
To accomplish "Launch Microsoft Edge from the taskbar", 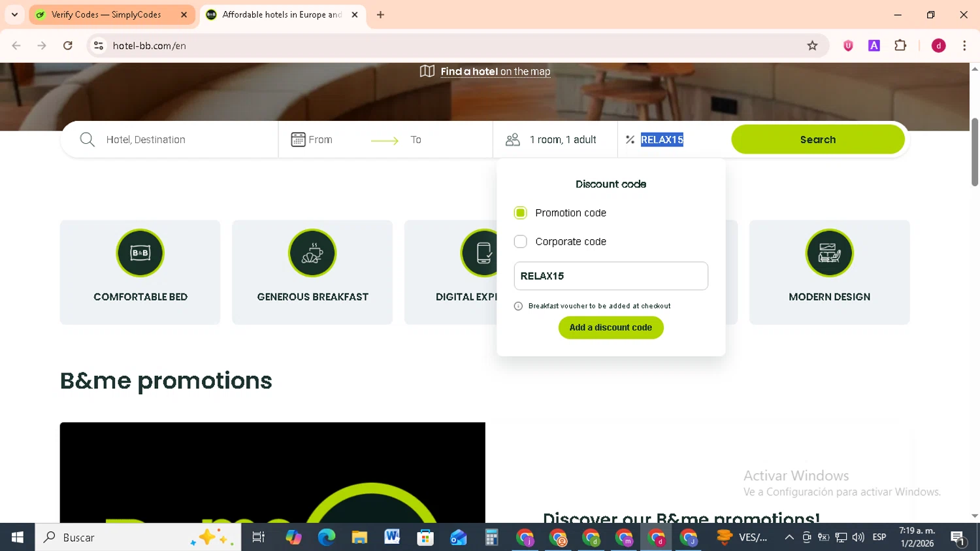I will click(326, 537).
